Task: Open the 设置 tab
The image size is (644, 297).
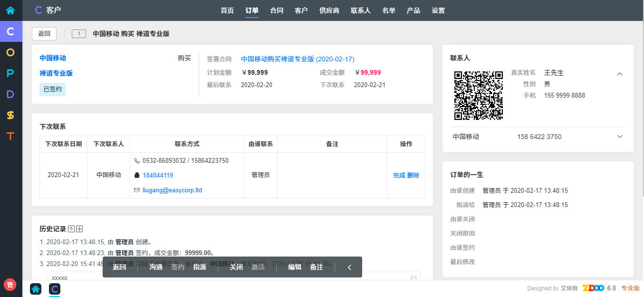Action: [x=438, y=10]
